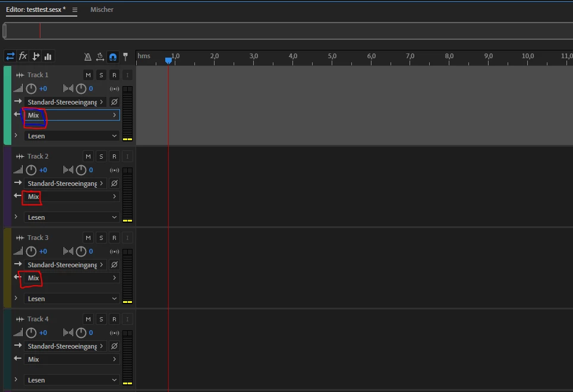Click Track 4 volume knob
Screen dimensions: 573x392
31,333
